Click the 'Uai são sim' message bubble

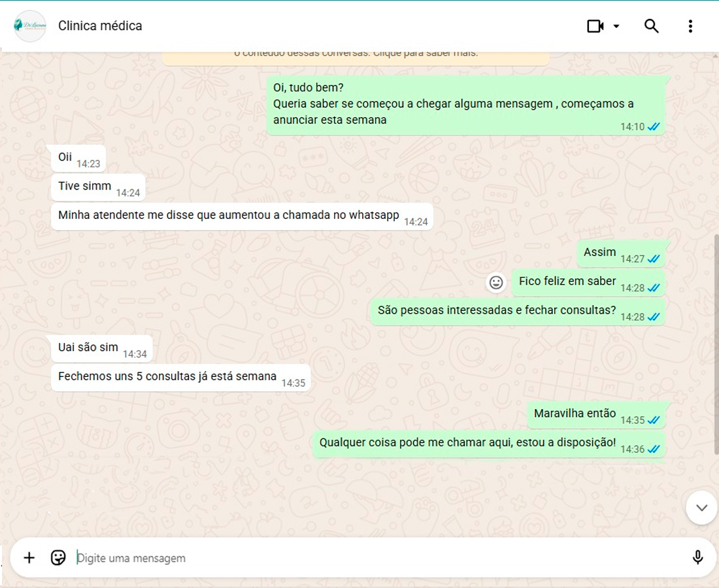pyautogui.click(x=88, y=348)
